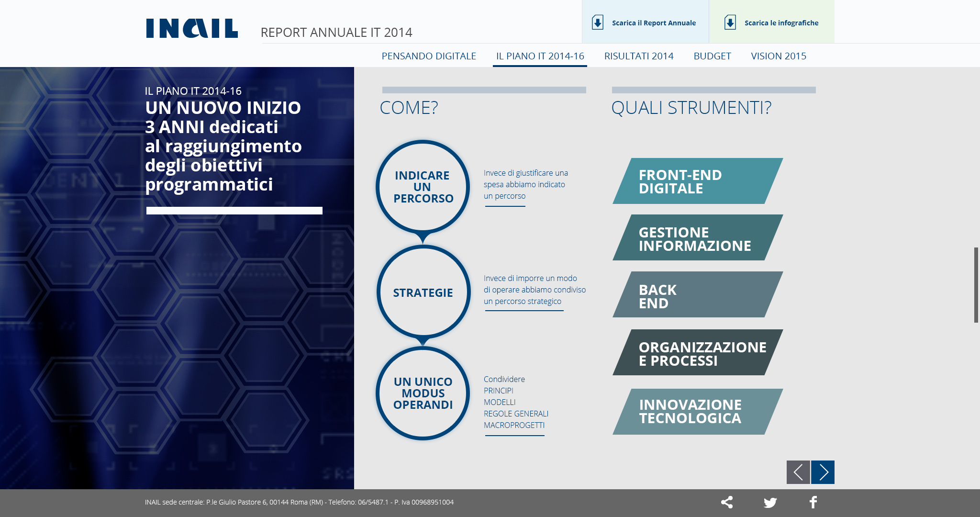
Task: Go to the BUDGET section
Action: (x=713, y=56)
